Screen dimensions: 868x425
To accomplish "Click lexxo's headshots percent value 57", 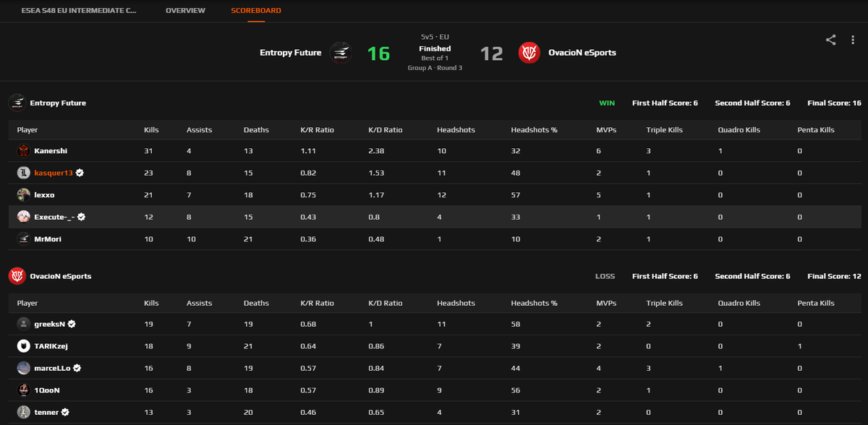I will [x=516, y=195].
